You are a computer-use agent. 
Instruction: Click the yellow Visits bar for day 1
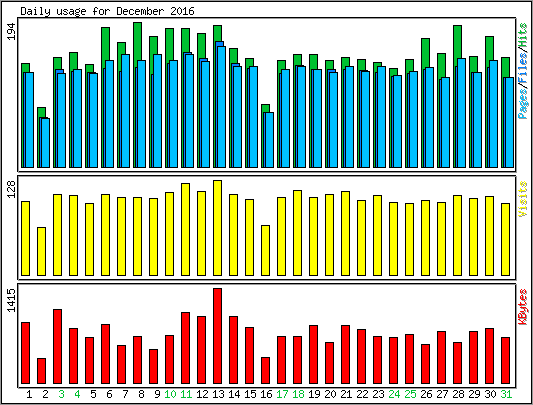pos(25,238)
